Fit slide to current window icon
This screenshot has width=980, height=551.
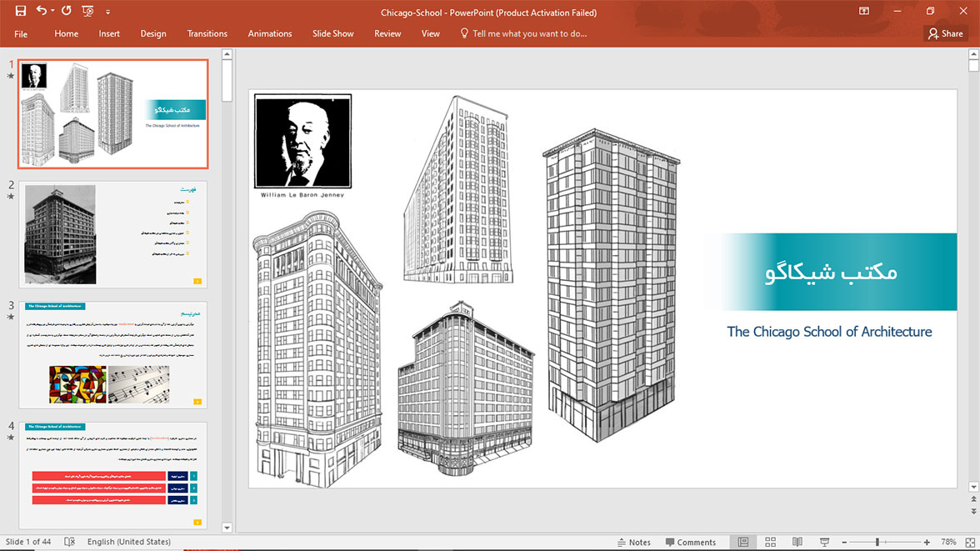(x=970, y=542)
